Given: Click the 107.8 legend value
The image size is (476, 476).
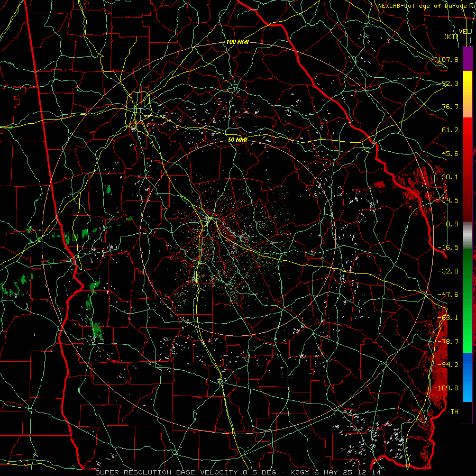Looking at the screenshot, I should tap(448, 59).
